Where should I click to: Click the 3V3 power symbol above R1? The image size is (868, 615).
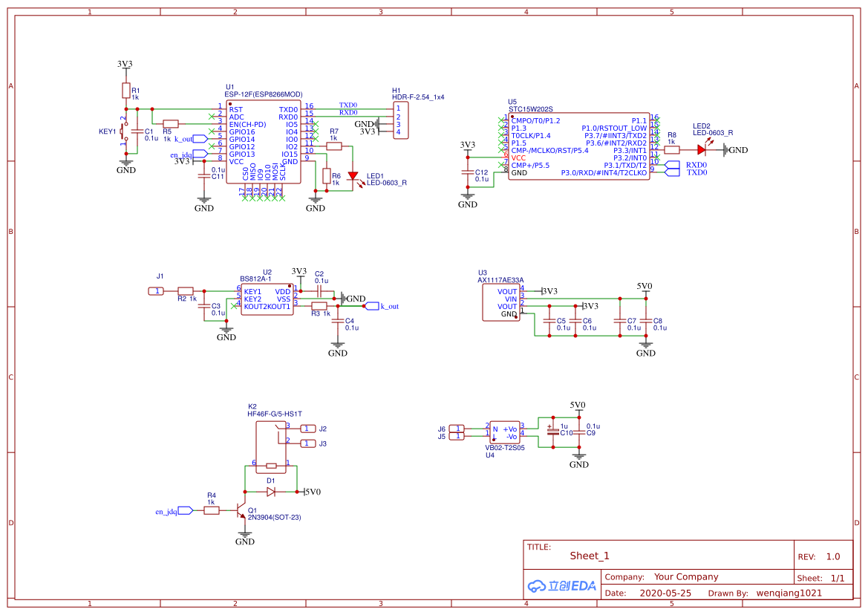[125, 66]
